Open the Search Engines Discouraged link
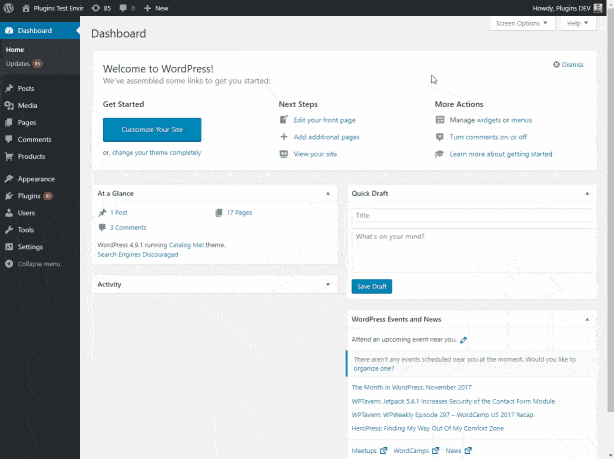The image size is (614, 459). [138, 255]
